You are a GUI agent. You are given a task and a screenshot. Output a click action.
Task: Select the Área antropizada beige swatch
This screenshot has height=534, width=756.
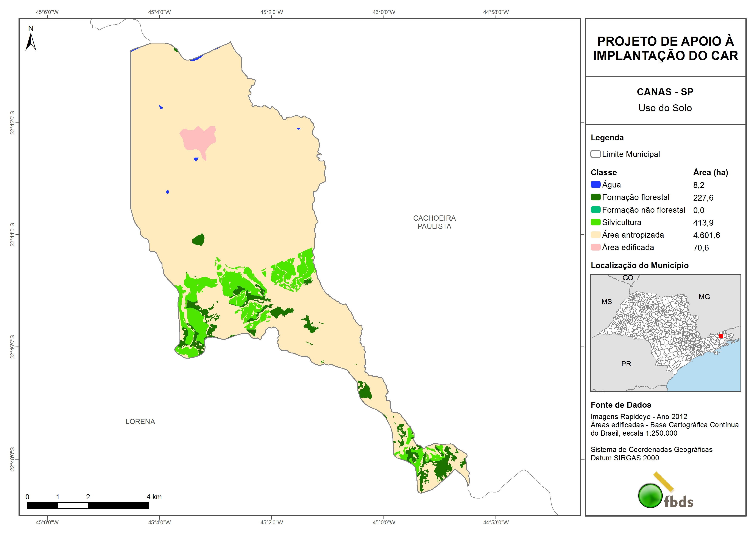click(595, 235)
